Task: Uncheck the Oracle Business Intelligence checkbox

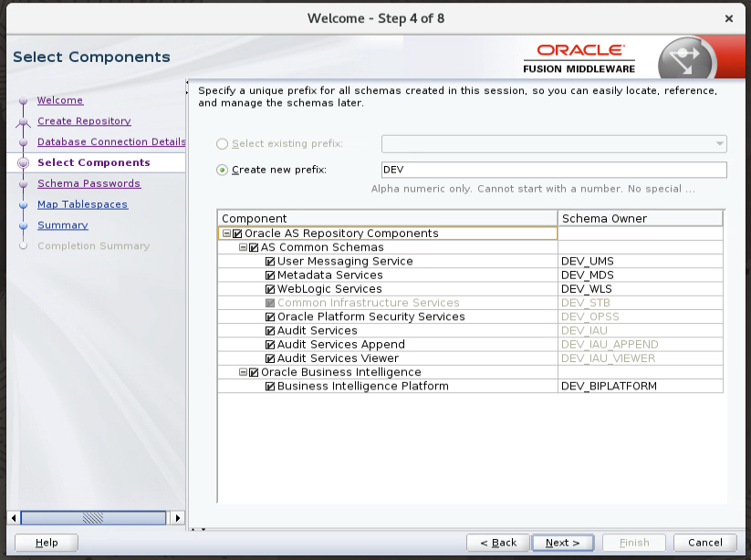Action: tap(254, 372)
